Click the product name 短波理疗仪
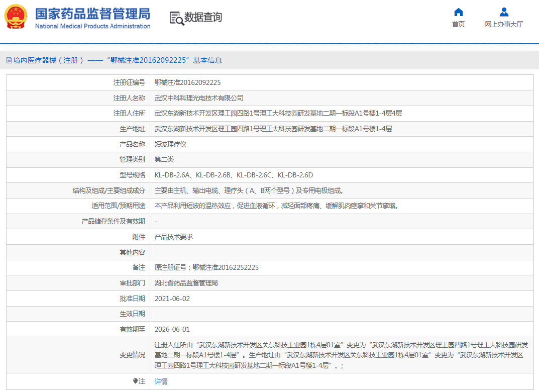 tap(170, 144)
